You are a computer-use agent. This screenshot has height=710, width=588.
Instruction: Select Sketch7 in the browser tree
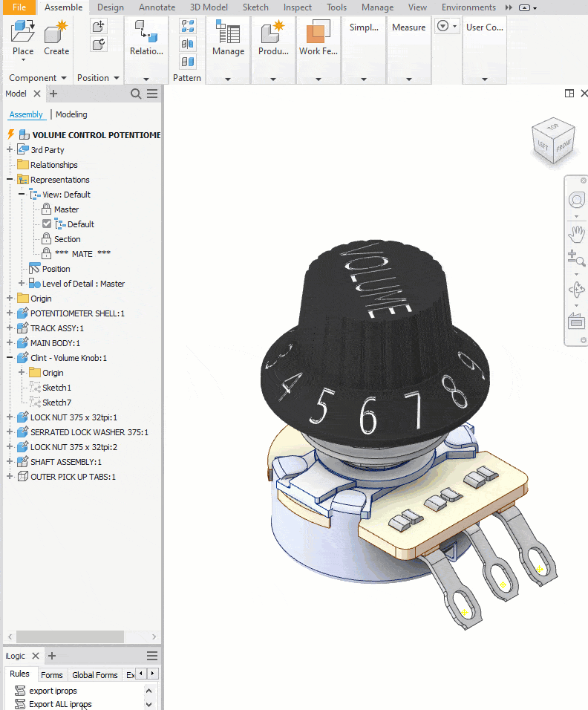click(56, 403)
